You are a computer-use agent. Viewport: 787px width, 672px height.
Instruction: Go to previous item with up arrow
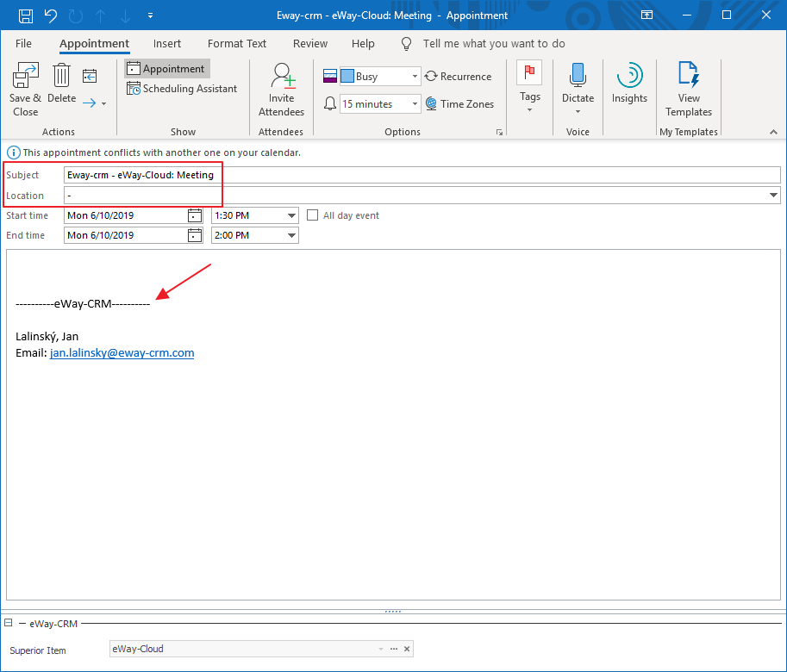click(x=100, y=16)
